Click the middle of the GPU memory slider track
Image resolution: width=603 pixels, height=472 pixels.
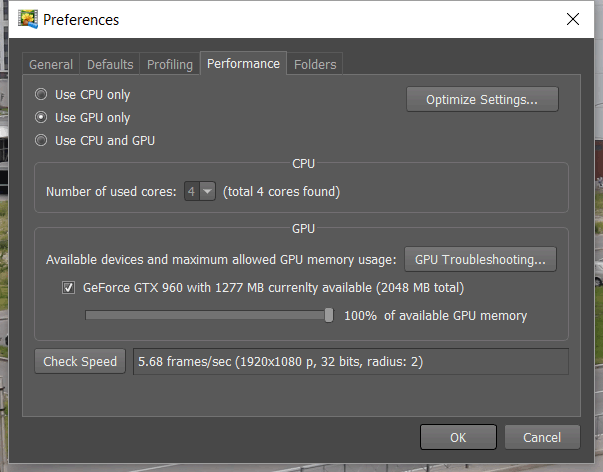(x=207, y=316)
